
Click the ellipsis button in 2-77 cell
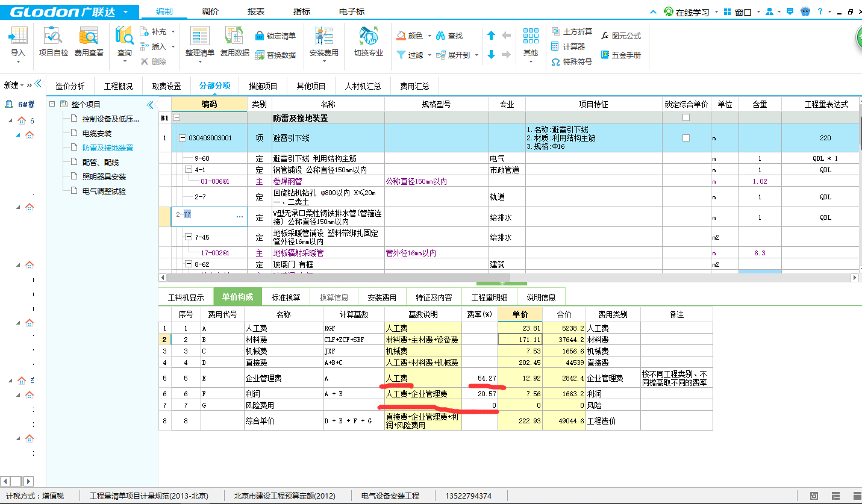pos(240,216)
